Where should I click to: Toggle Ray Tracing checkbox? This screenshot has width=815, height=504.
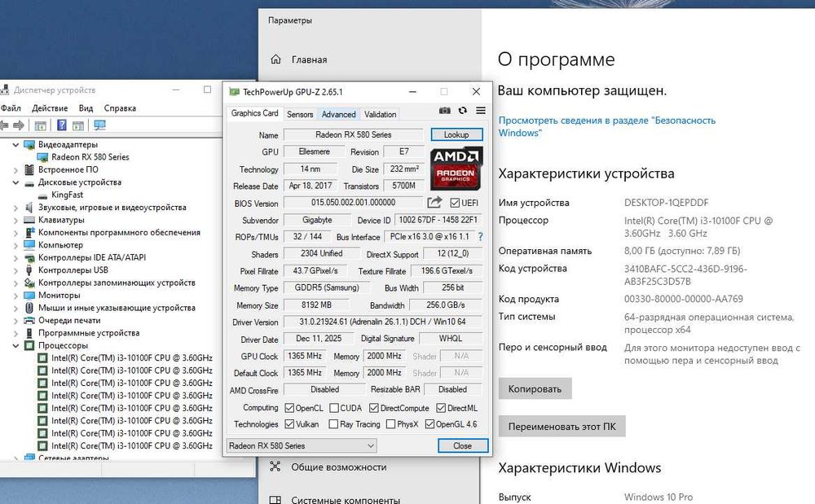pos(333,424)
